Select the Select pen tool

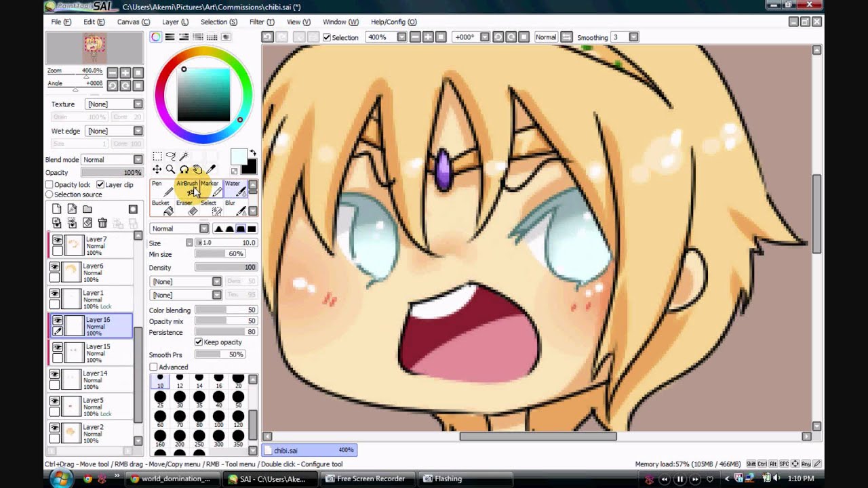click(x=211, y=207)
